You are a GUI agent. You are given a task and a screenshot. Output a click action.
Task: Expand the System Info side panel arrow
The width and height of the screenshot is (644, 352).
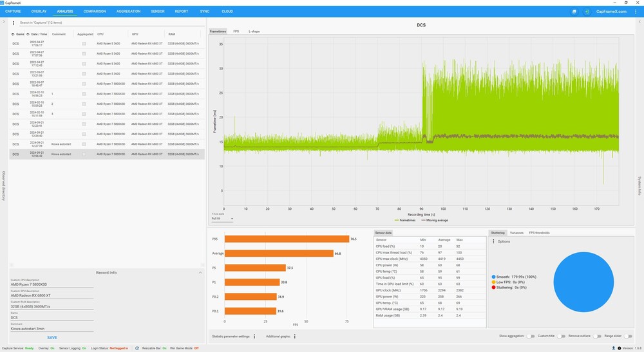click(639, 21)
